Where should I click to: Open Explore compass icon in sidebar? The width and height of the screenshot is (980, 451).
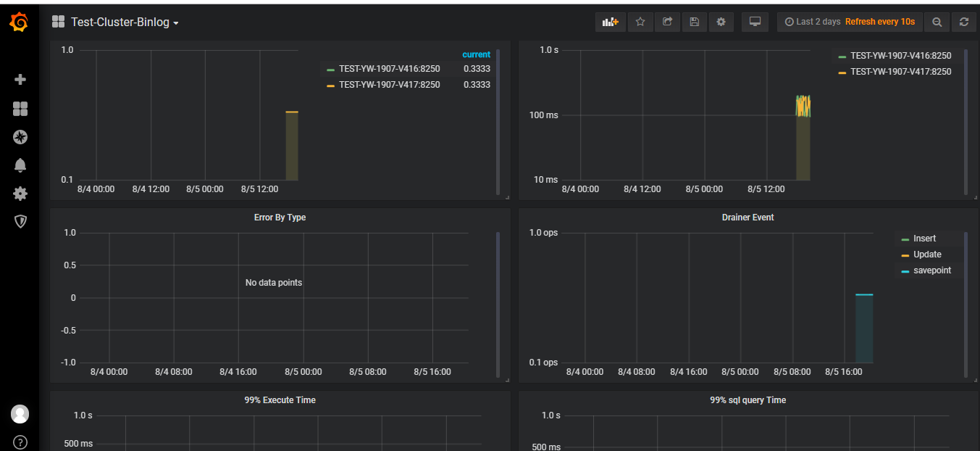[x=20, y=137]
